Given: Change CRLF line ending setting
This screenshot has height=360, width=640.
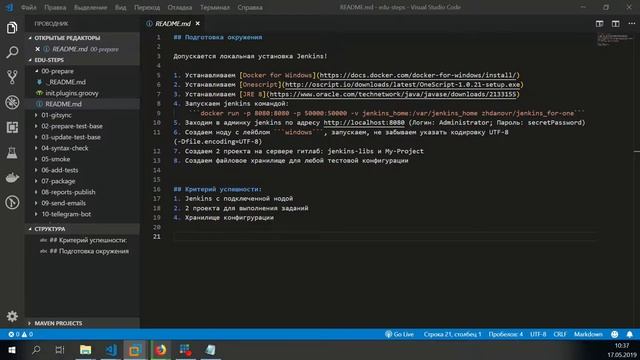Looking at the screenshot, I should point(560,334).
